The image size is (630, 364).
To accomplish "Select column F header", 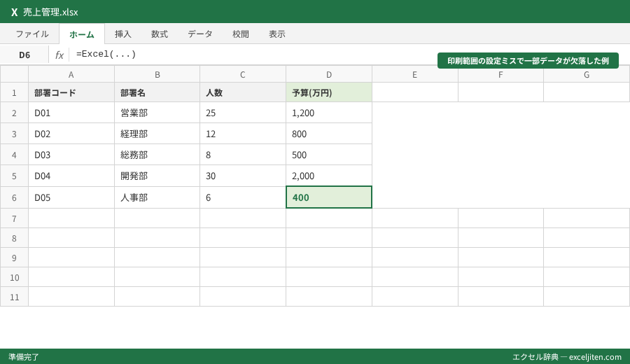I will click(x=500, y=75).
